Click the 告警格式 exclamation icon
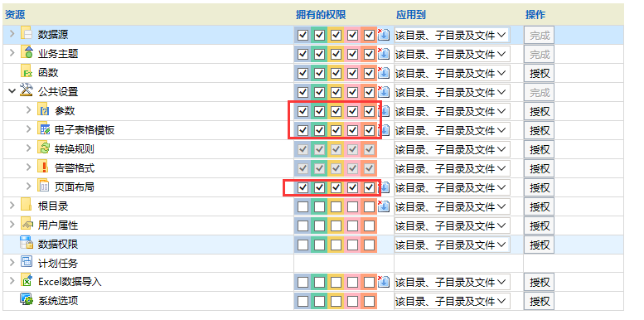Image resolution: width=644 pixels, height=320 pixels. click(x=44, y=167)
